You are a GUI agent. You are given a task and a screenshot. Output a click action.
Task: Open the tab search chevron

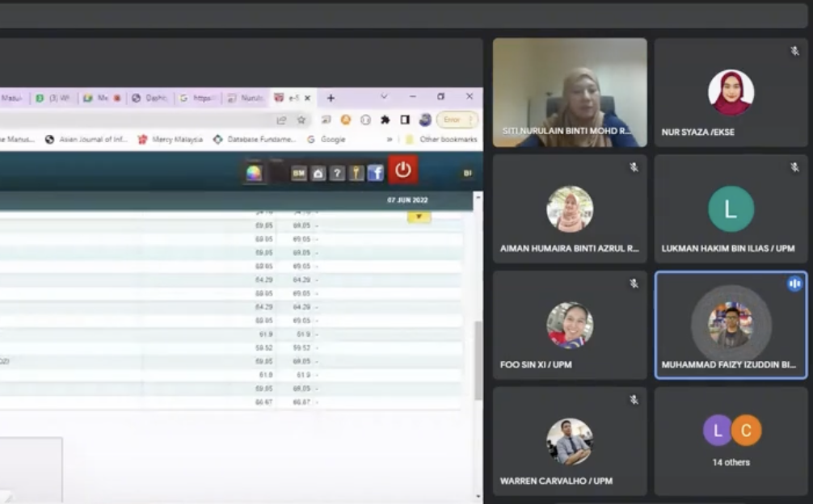tap(384, 97)
